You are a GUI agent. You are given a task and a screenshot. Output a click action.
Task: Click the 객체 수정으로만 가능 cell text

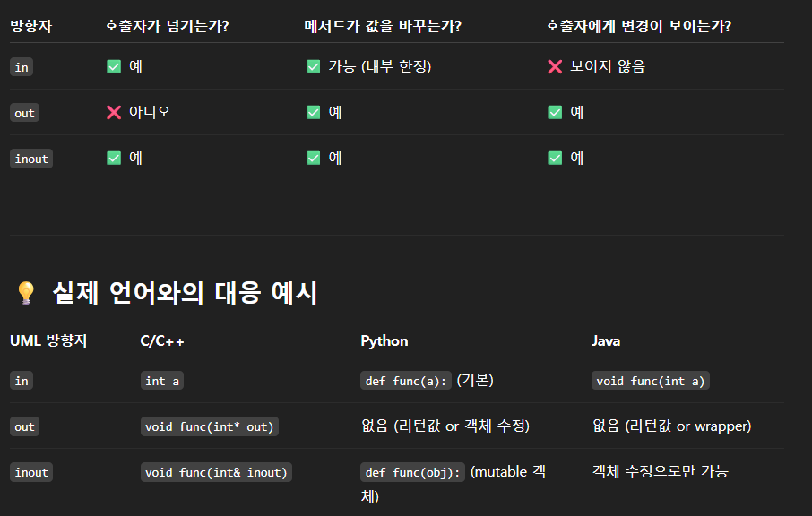[x=660, y=470]
